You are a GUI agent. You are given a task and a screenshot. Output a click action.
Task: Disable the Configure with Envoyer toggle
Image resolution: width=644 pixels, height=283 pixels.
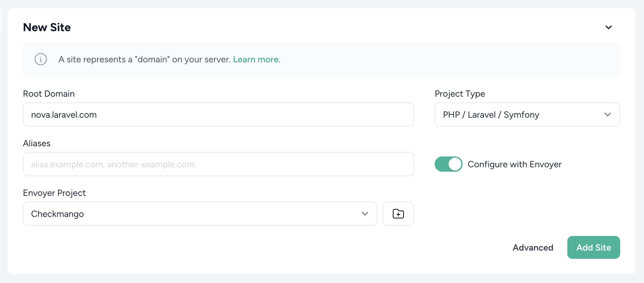click(x=448, y=164)
